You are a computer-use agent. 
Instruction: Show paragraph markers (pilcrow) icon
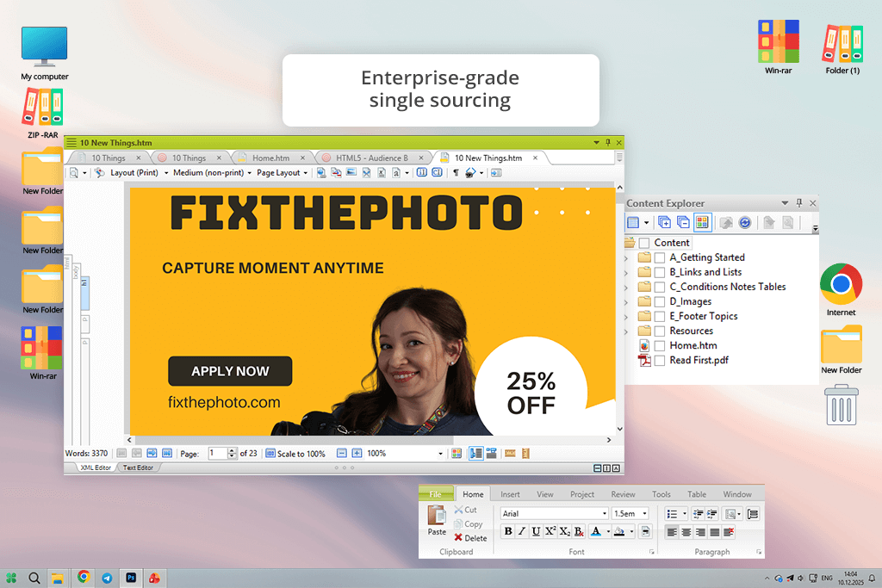click(456, 172)
